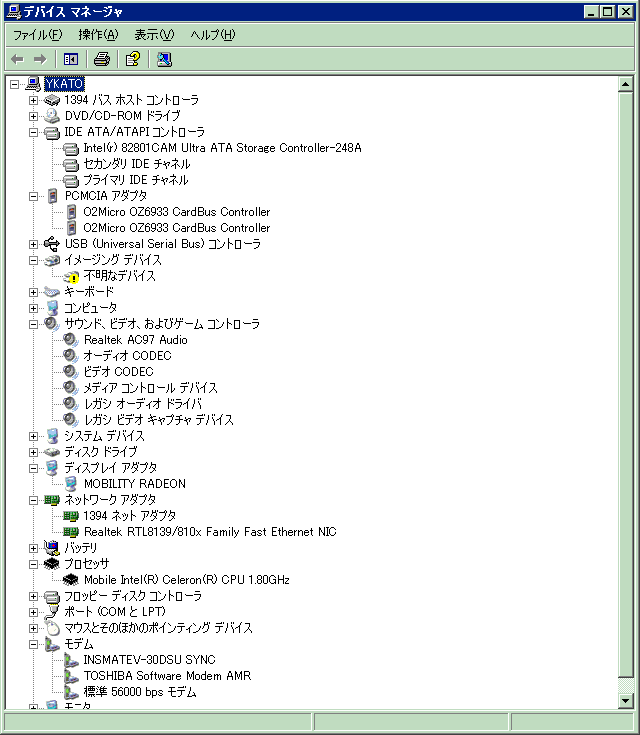640x735 pixels.
Task: Select レガシ オーディオ ドライバ
Action: (x=143, y=404)
